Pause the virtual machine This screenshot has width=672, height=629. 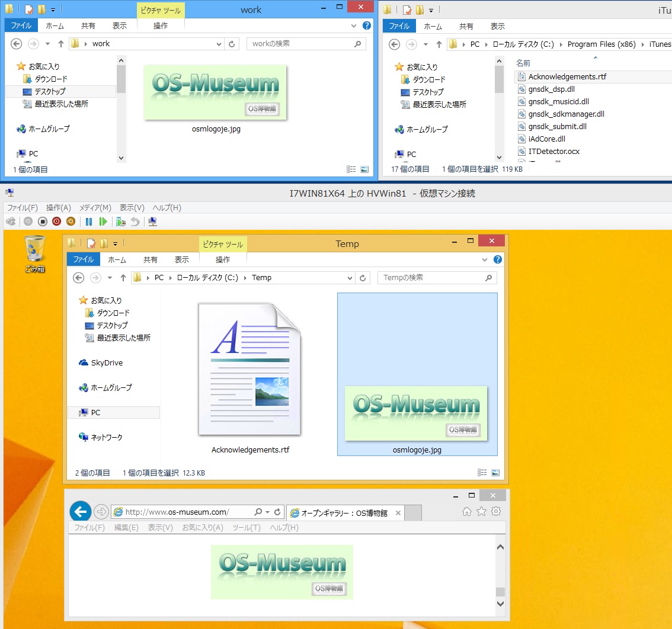pos(89,222)
